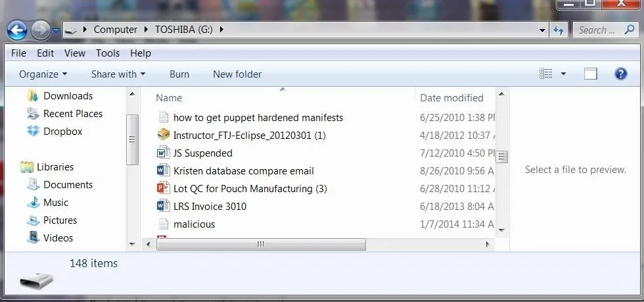This screenshot has width=644, height=302.
Task: Sort by the Date modified column header
Action: coord(451,98)
